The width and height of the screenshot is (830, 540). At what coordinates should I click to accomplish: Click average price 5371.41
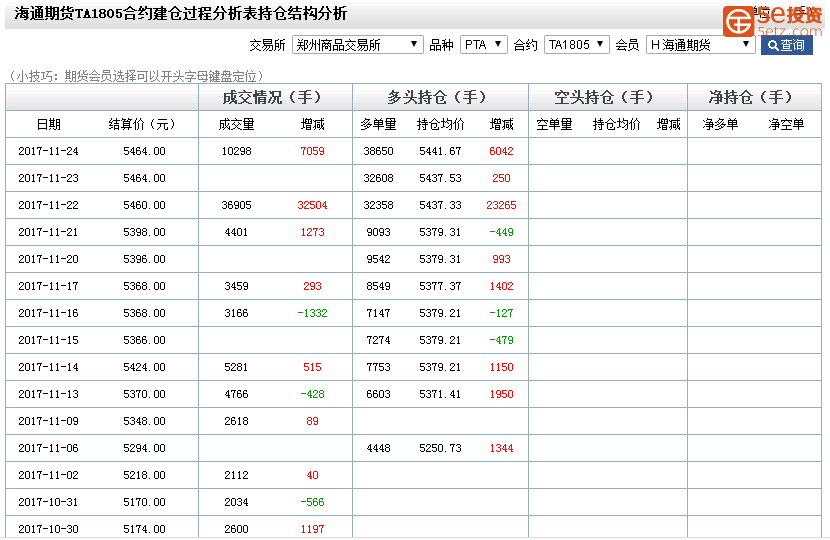click(440, 394)
